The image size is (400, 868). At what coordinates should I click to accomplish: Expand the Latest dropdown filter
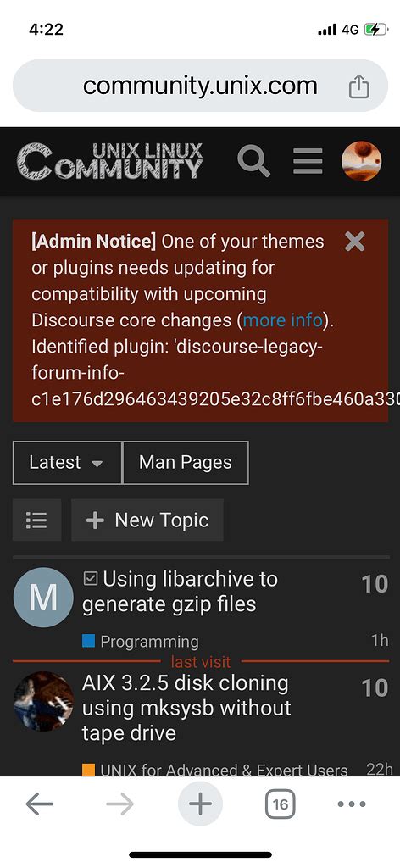coord(67,462)
